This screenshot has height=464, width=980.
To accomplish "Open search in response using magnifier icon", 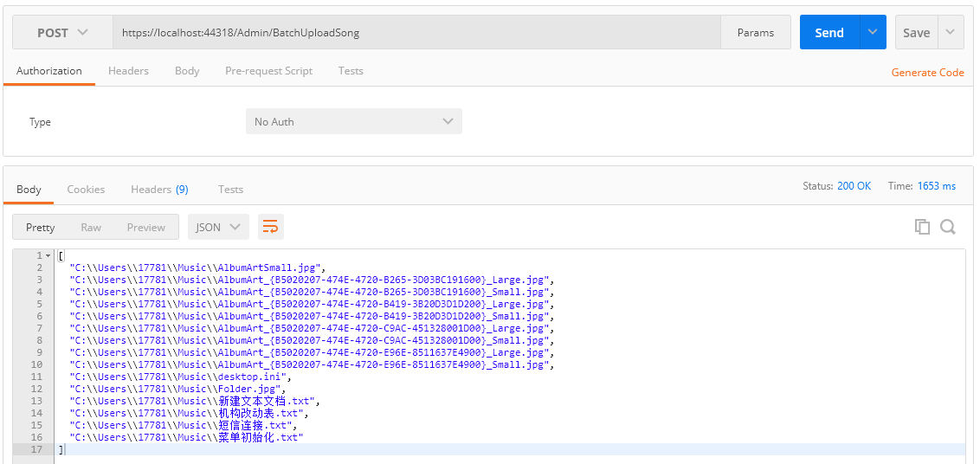I will (x=948, y=227).
